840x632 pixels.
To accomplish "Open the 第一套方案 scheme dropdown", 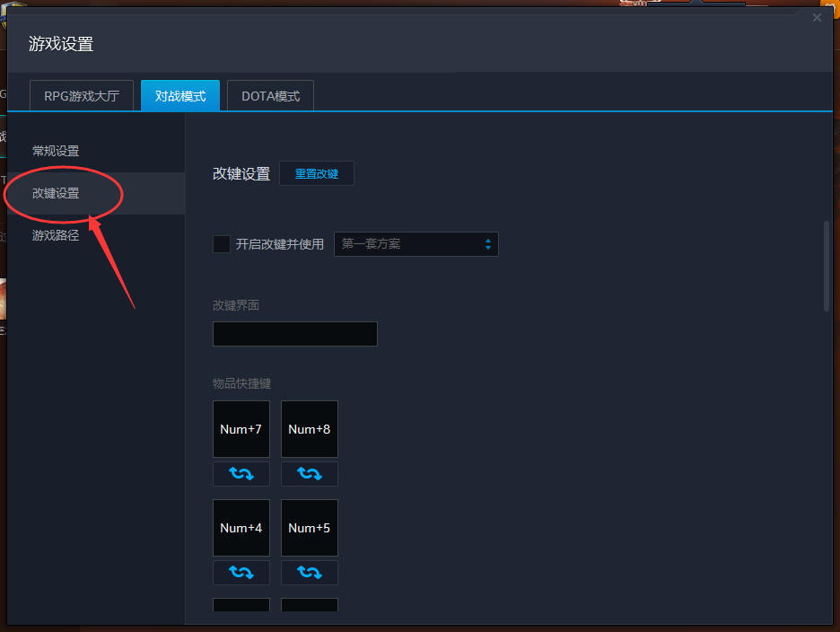I will [x=416, y=244].
